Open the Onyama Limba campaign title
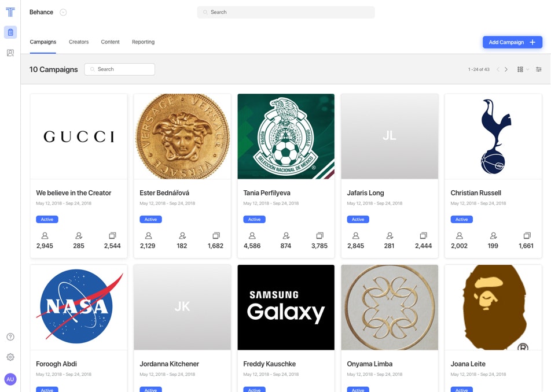The height and width of the screenshot is (392, 551). click(370, 364)
